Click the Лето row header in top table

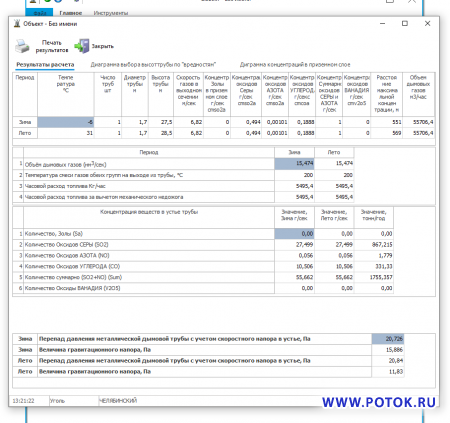pos(25,133)
